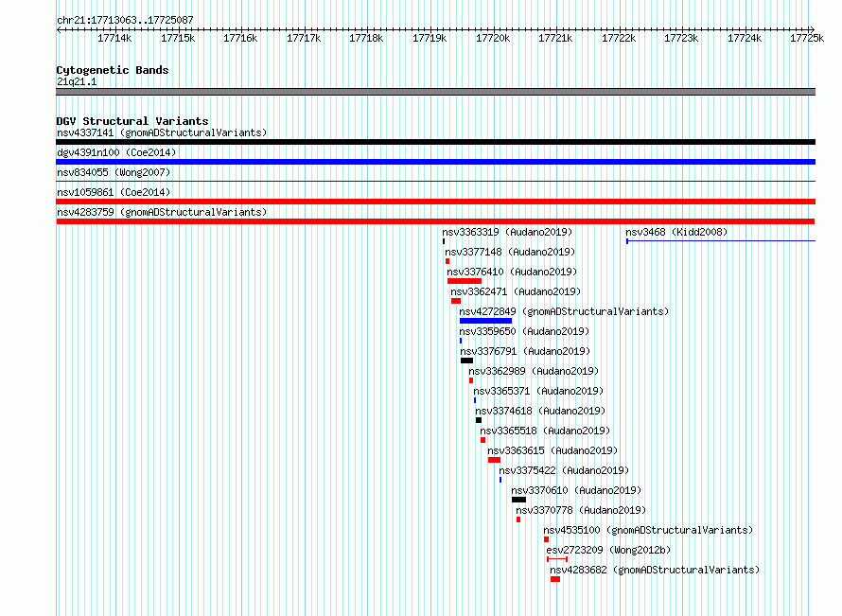Image resolution: width=842 pixels, height=616 pixels.
Task: Select the black nsv3374618 variant block
Action: (x=479, y=420)
